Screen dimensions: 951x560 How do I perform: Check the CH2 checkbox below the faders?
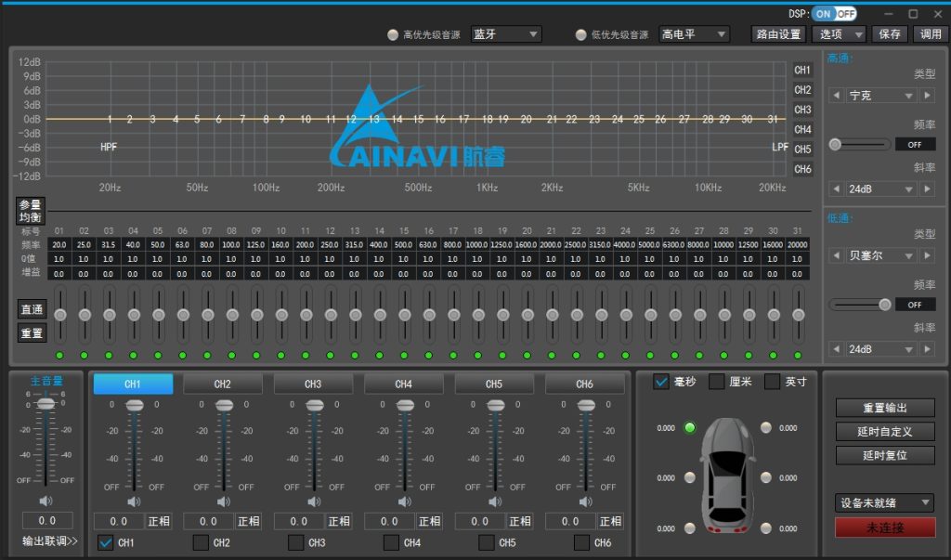201,542
